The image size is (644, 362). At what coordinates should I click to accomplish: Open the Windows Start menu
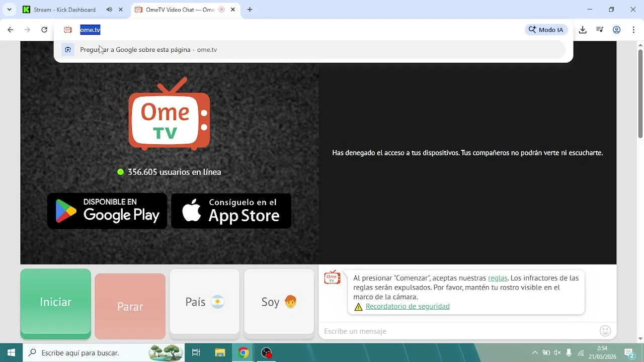(11, 353)
